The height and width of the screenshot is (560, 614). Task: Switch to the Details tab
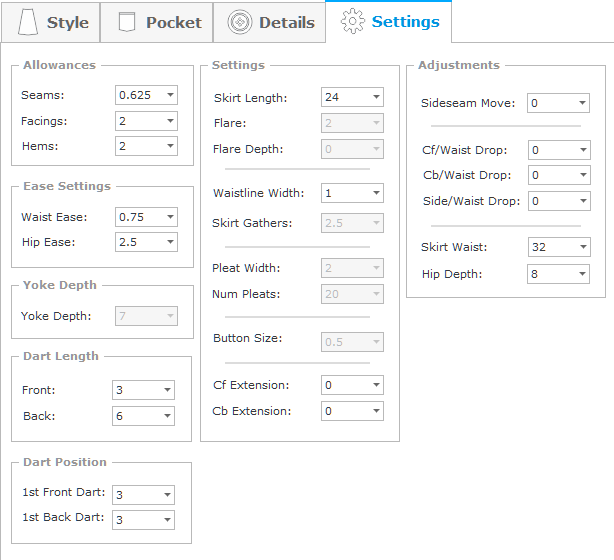(269, 22)
